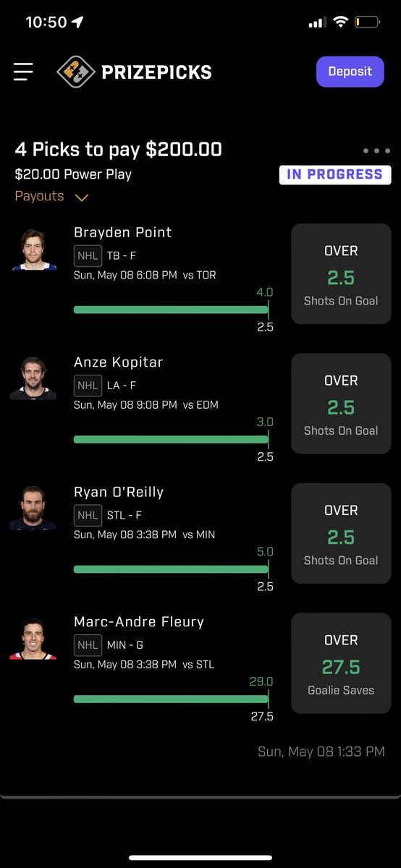Image resolution: width=401 pixels, height=868 pixels.
Task: Select Brayden Point OVER 2.5 shots card
Action: click(341, 273)
